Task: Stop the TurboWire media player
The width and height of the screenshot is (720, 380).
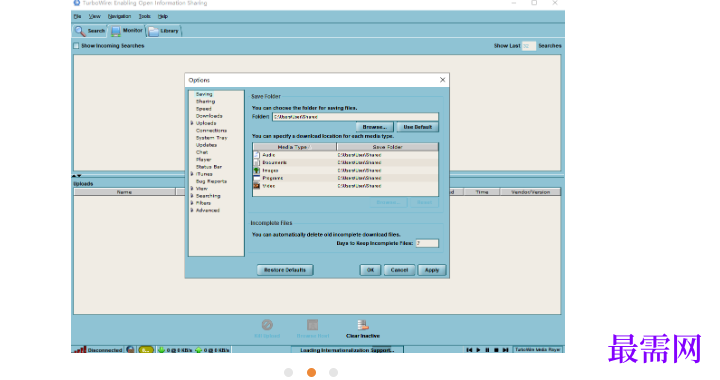Action: (496, 350)
